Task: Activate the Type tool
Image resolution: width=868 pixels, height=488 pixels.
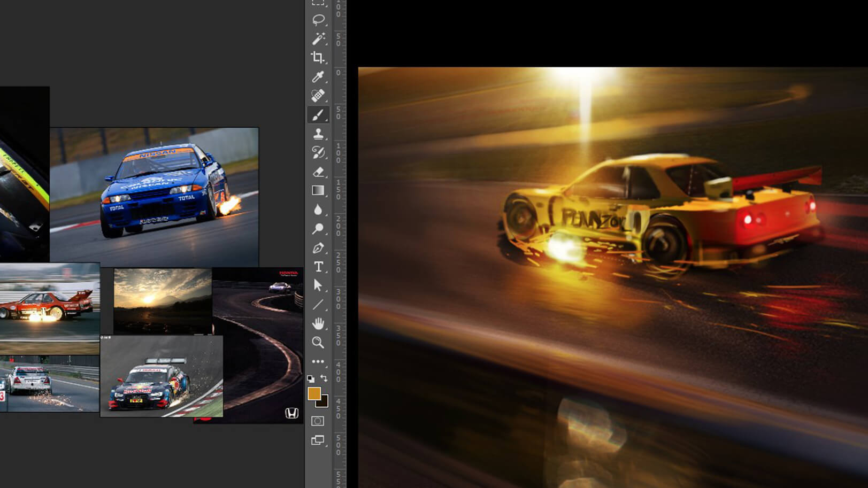Action: click(318, 267)
